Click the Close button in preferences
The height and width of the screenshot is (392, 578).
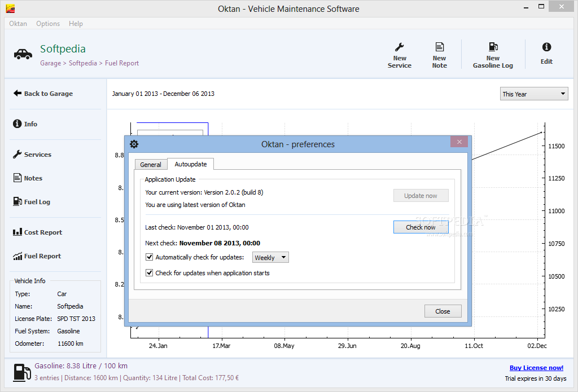(443, 311)
